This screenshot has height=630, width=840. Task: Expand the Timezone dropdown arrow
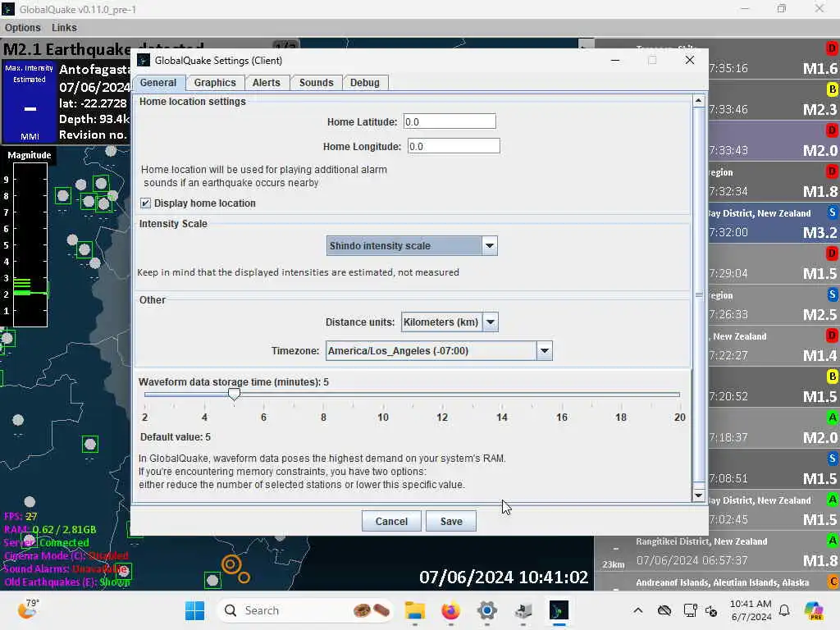click(x=545, y=351)
